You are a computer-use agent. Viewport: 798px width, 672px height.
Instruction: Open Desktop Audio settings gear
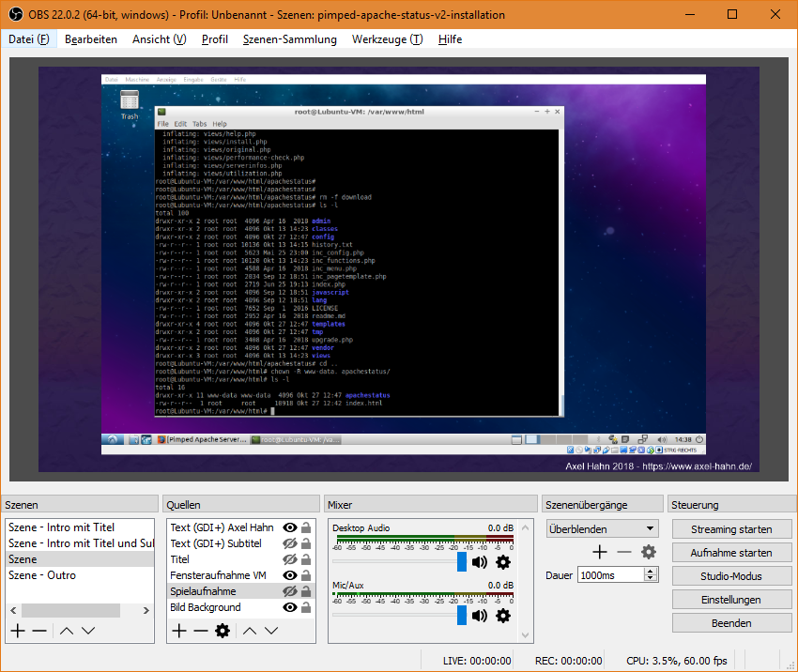tap(503, 562)
